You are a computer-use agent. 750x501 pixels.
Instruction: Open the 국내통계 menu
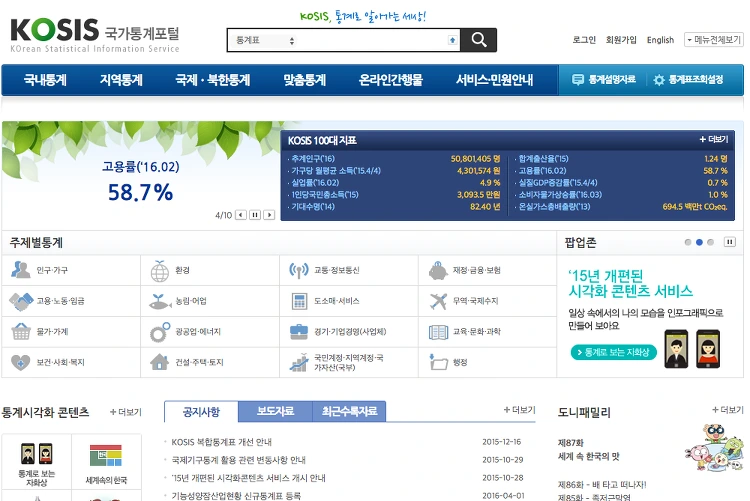[45, 80]
